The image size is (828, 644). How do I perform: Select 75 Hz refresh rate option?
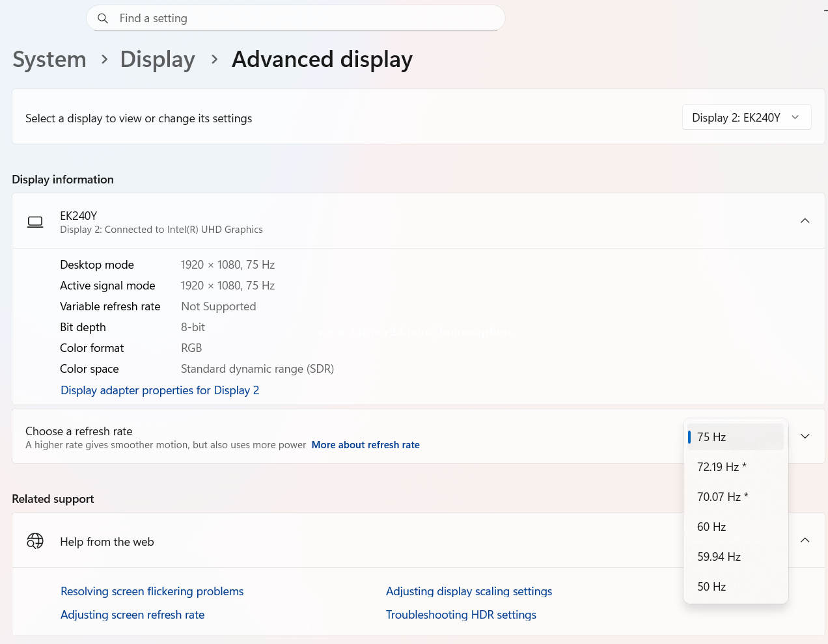click(736, 437)
